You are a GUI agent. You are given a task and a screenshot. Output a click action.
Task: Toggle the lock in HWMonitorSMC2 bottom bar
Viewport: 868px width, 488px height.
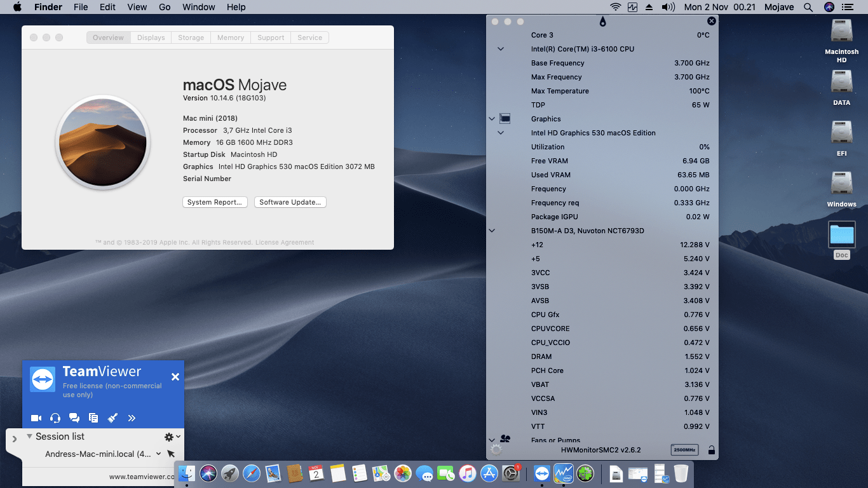tap(711, 450)
